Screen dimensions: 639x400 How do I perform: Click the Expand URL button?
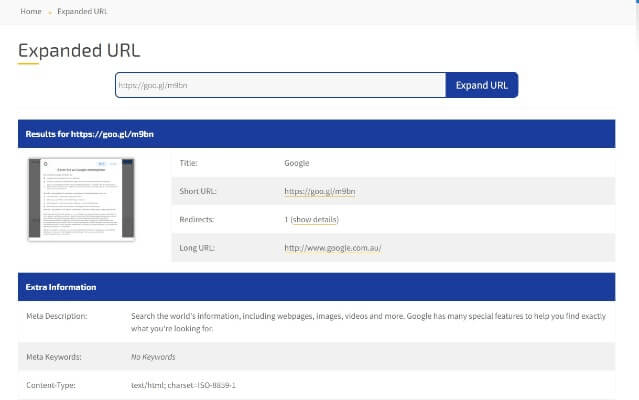click(x=482, y=85)
